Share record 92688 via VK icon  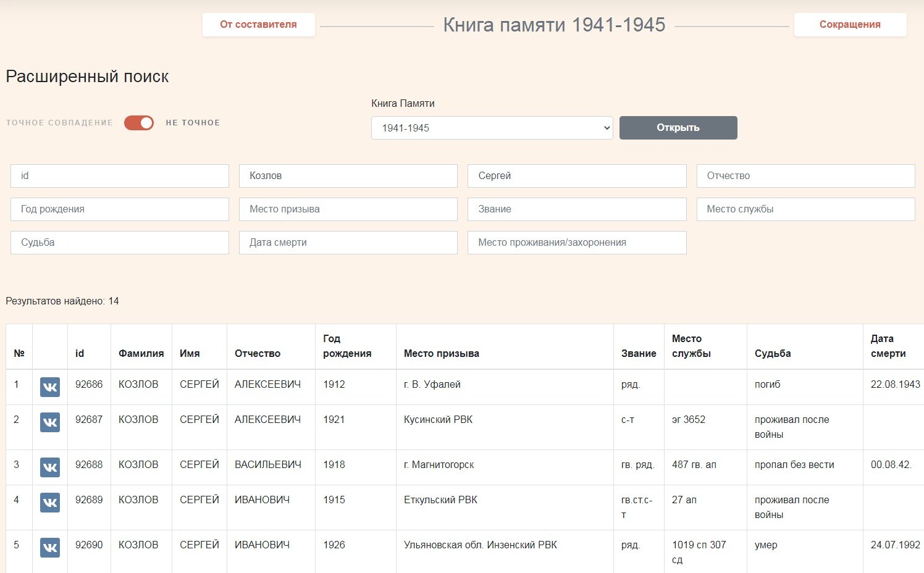click(50, 467)
